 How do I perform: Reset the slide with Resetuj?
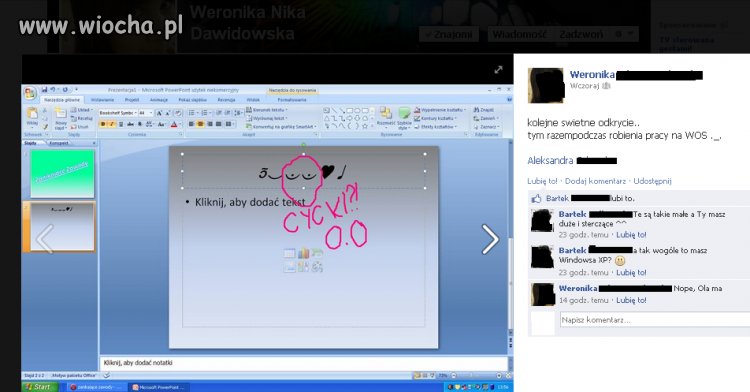click(82, 118)
